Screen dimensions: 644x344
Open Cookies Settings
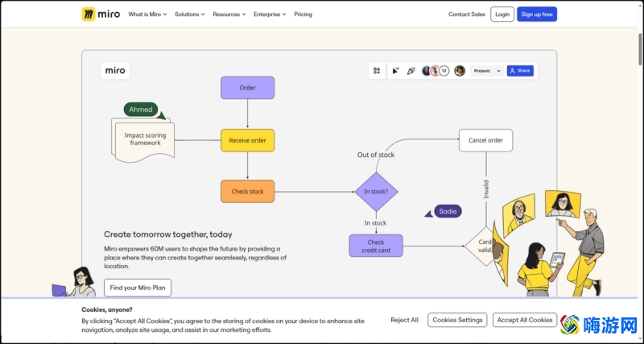pos(457,320)
